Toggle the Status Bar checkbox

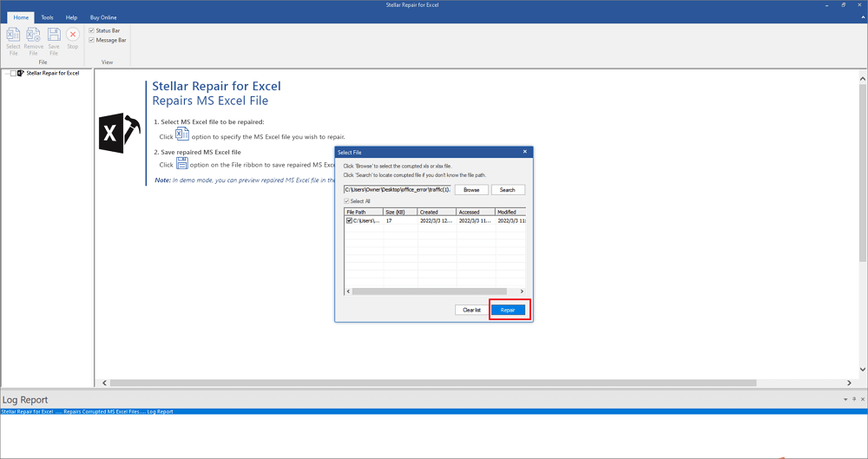pyautogui.click(x=92, y=30)
